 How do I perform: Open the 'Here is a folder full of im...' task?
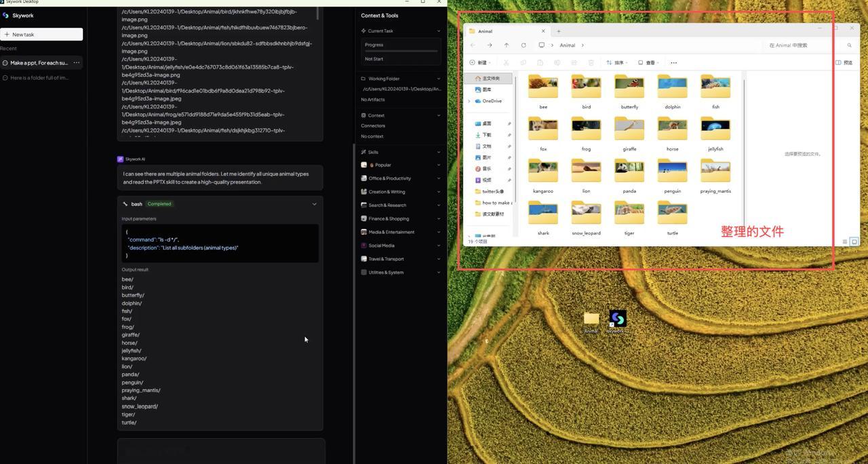(x=39, y=77)
